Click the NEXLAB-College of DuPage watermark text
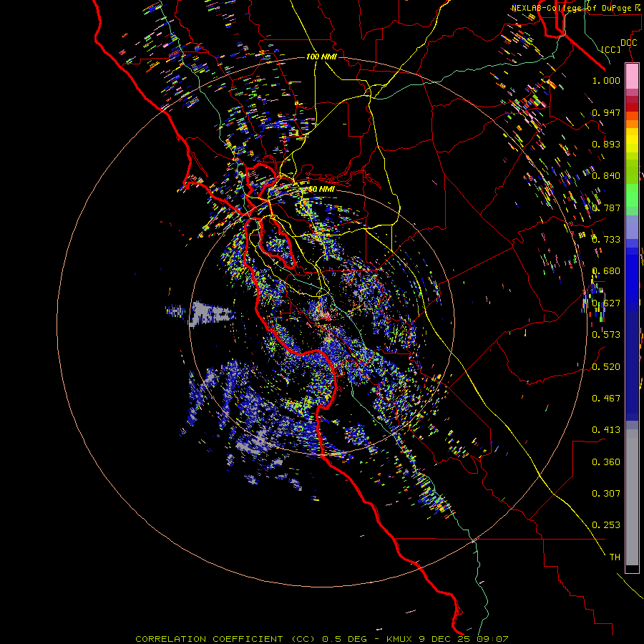The height and width of the screenshot is (644, 644). pos(576,8)
